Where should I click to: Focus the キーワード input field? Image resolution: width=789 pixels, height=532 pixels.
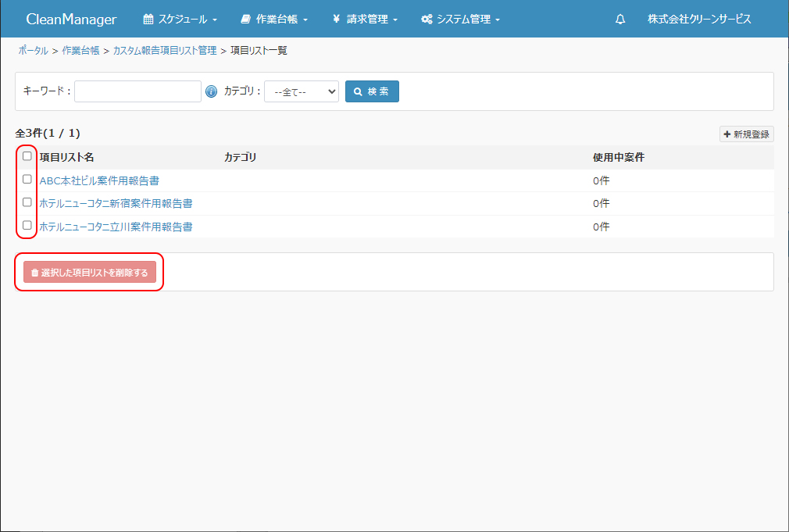click(137, 91)
